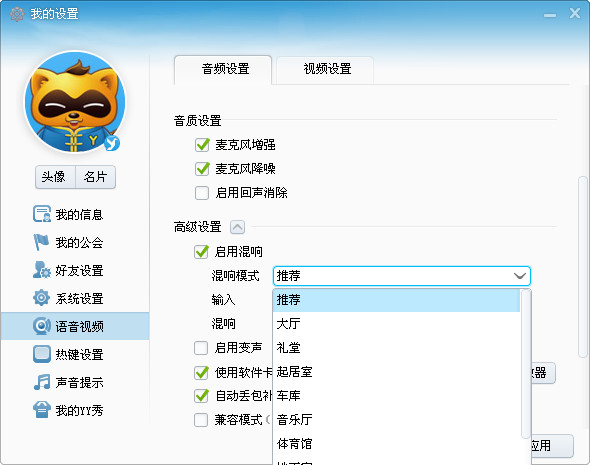Toggle 启用混响 checkbox
This screenshot has height=465, width=590.
201,252
